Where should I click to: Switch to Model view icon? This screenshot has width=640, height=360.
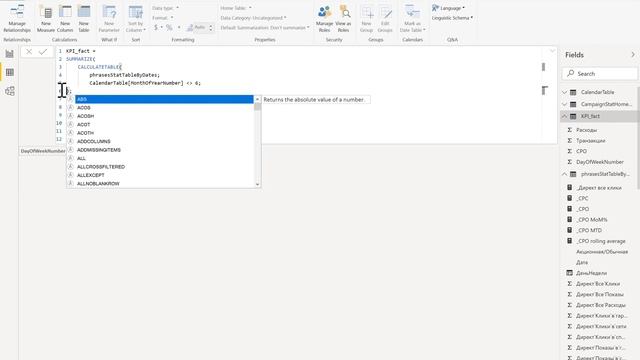9,91
